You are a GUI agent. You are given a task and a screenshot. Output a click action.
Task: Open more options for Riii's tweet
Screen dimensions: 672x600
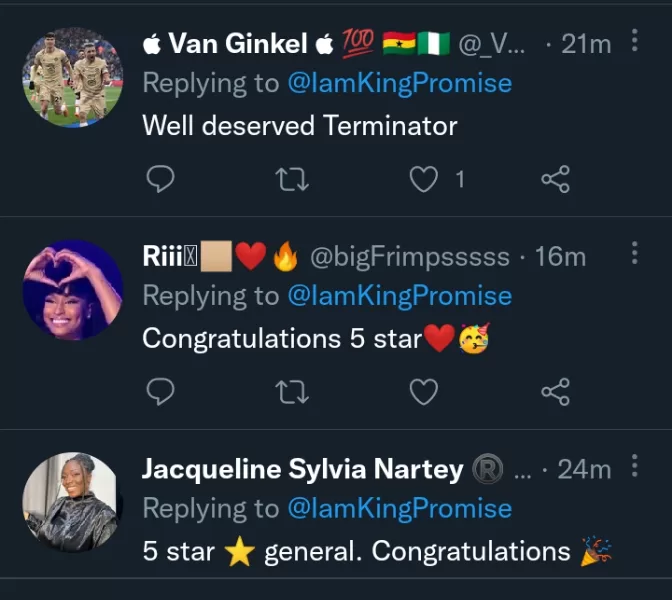point(634,253)
